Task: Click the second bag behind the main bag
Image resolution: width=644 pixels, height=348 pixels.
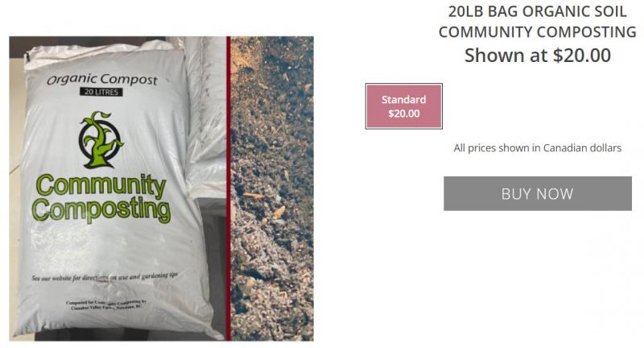Action: pyautogui.click(x=205, y=115)
